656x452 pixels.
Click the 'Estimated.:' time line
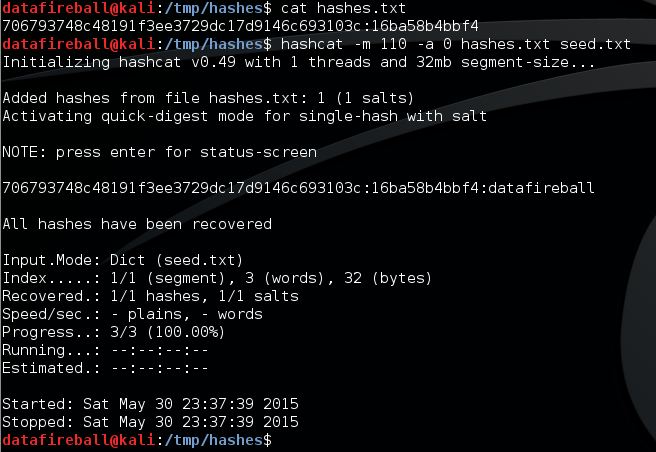tap(105, 368)
